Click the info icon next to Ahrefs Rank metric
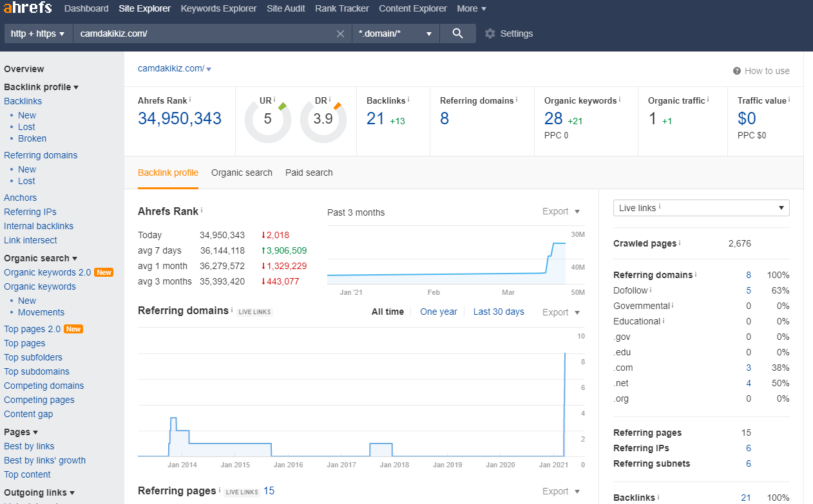813x504 pixels. (191, 100)
